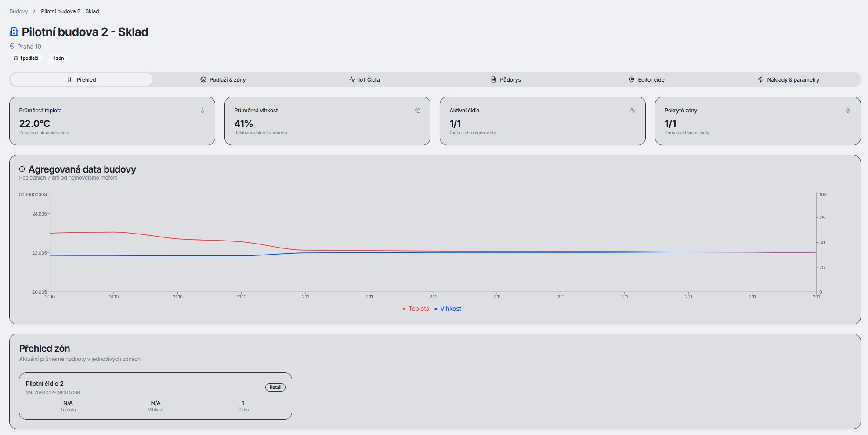Screen dimensions: 868x435
Task: Toggle the Teplota series in chart legend
Action: [415, 309]
